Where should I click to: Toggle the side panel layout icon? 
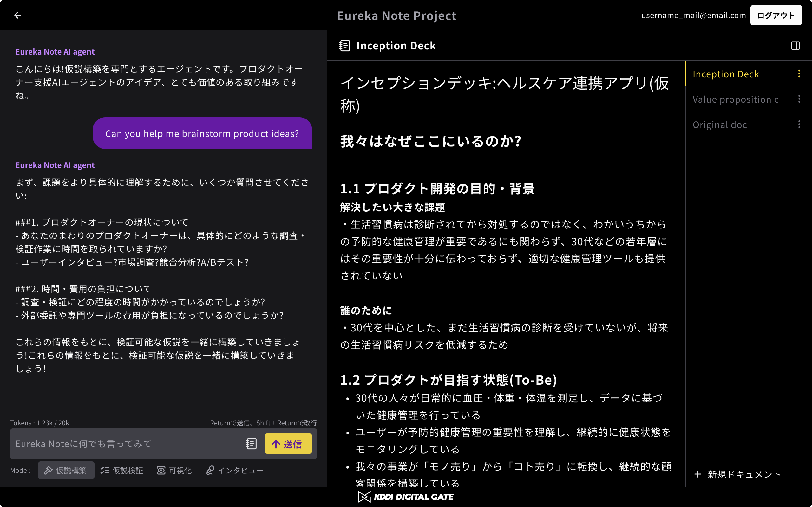pyautogui.click(x=795, y=46)
